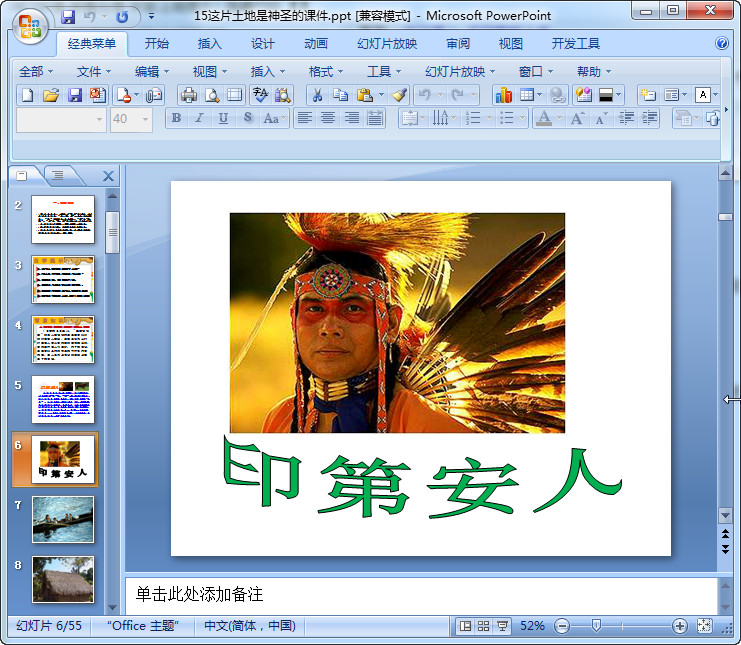Click the decrease indent level icon
This screenshot has width=741, height=645.
point(626,118)
